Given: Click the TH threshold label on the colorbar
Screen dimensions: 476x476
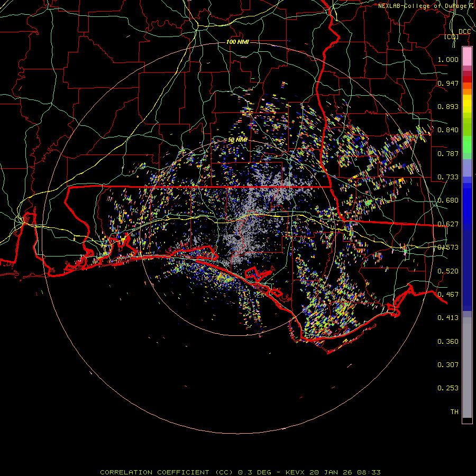Looking at the screenshot, I should click(454, 412).
